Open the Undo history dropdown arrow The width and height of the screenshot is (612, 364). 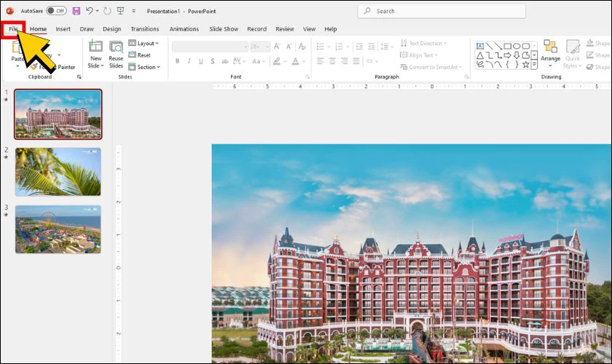[97, 11]
